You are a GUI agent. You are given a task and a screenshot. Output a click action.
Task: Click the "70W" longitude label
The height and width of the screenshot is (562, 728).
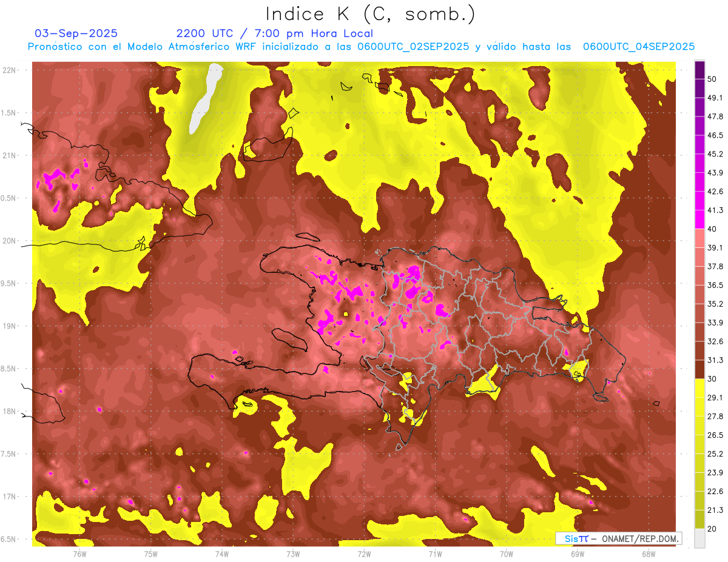pos(507,554)
